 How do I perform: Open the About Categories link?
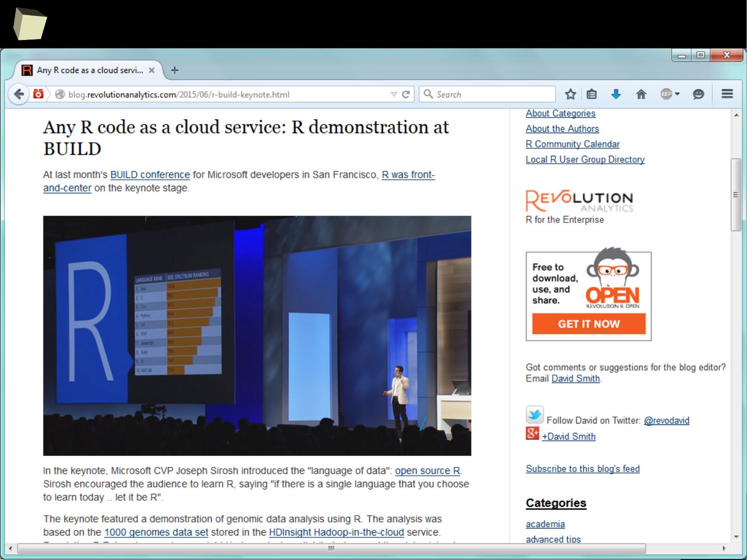click(560, 113)
